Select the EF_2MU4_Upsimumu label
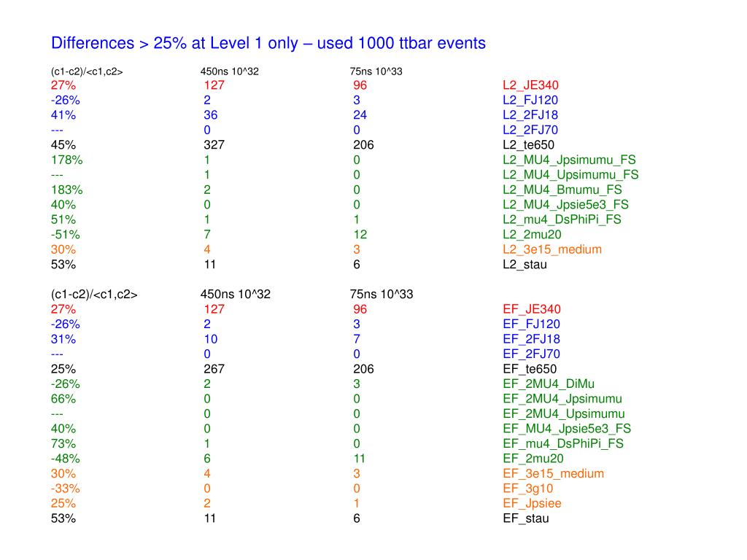 [564, 414]
